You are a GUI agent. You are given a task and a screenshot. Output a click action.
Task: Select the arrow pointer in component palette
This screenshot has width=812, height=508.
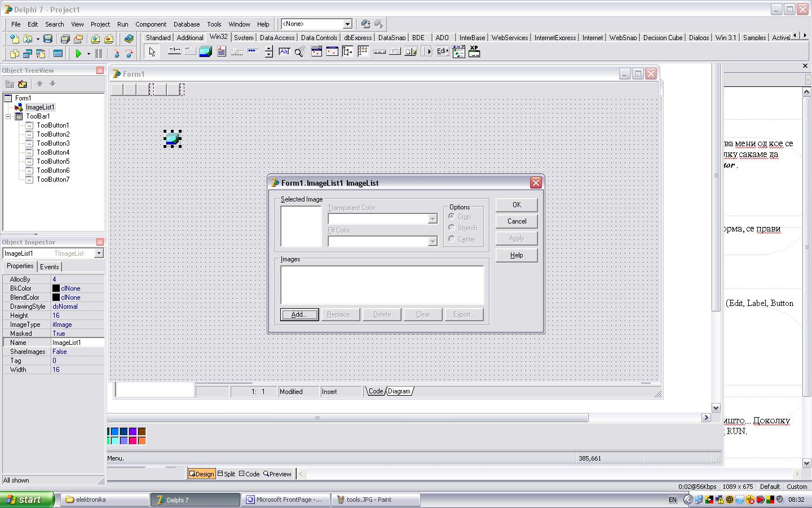(152, 52)
